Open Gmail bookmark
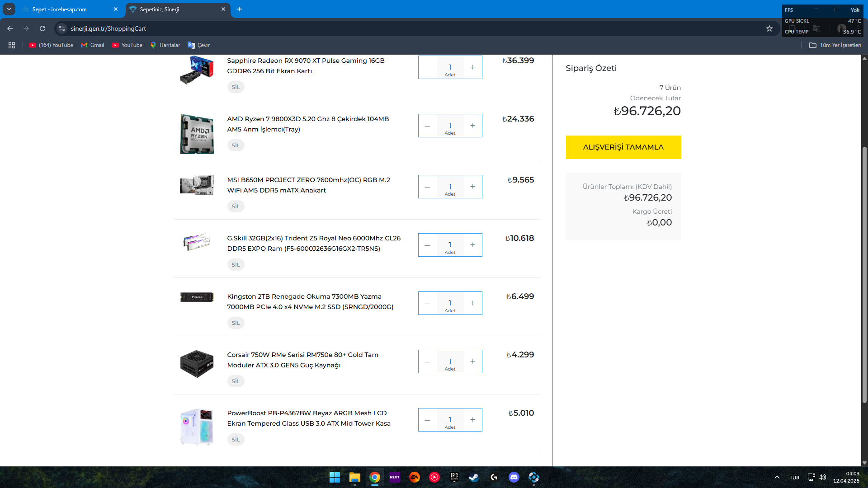 (x=92, y=45)
